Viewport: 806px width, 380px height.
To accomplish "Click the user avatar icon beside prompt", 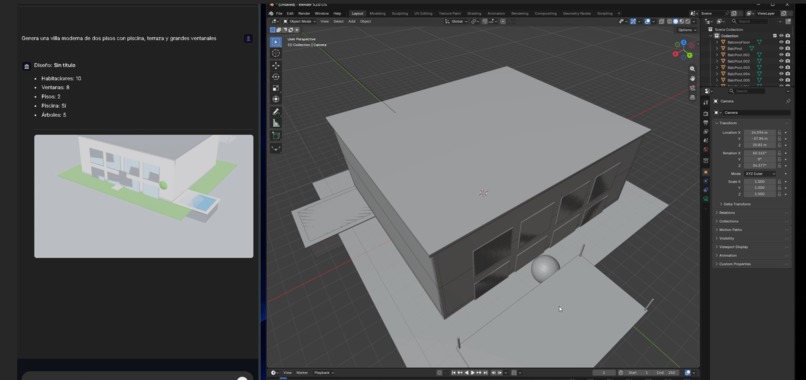I will pos(248,39).
